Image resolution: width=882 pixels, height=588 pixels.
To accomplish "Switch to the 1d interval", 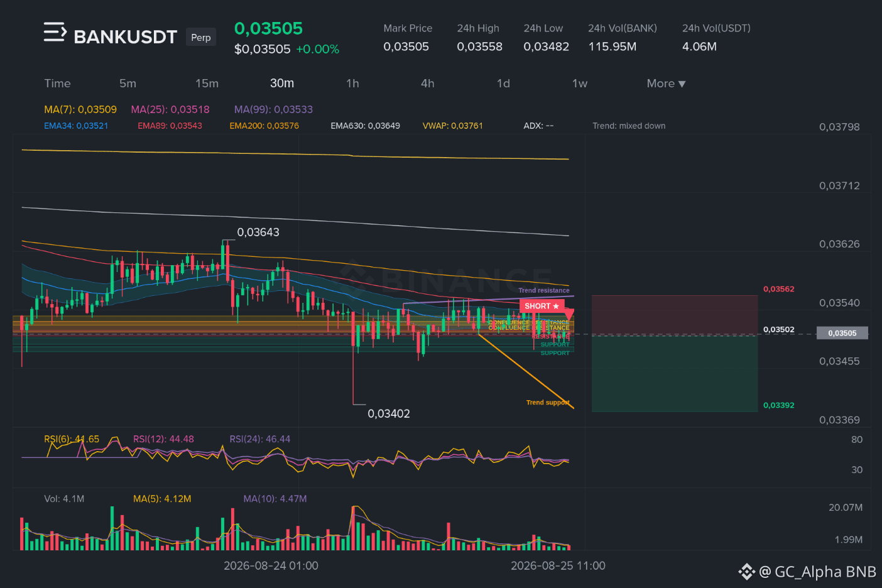I will [x=503, y=84].
